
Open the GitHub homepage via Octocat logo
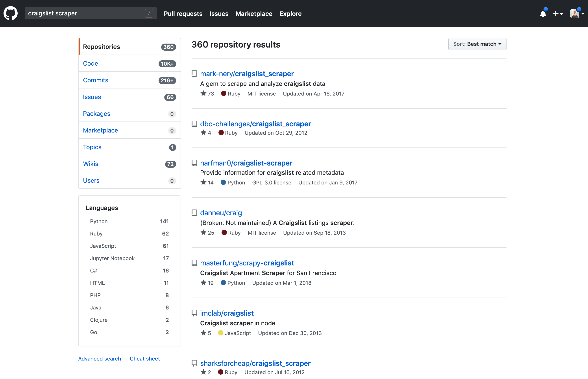(x=11, y=13)
